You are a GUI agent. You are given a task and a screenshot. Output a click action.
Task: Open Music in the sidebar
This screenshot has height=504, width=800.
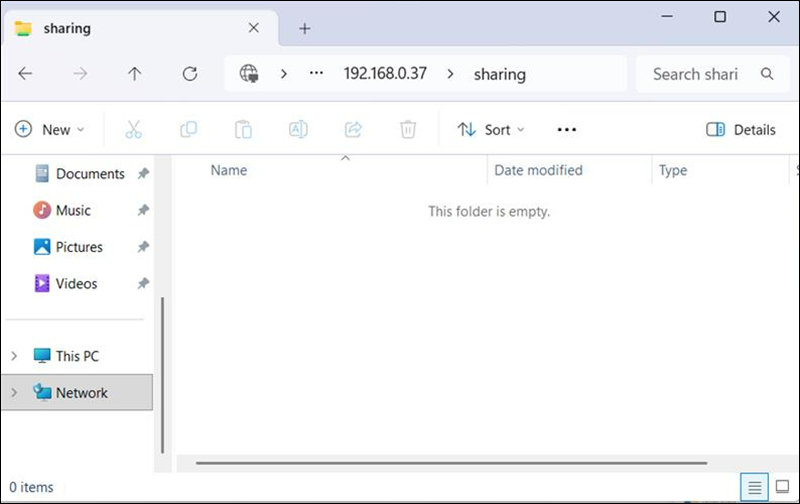pyautogui.click(x=62, y=210)
